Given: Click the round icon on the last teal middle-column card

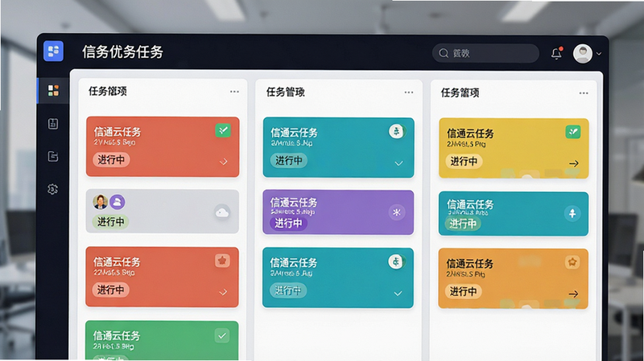Looking at the screenshot, I should (x=396, y=261).
